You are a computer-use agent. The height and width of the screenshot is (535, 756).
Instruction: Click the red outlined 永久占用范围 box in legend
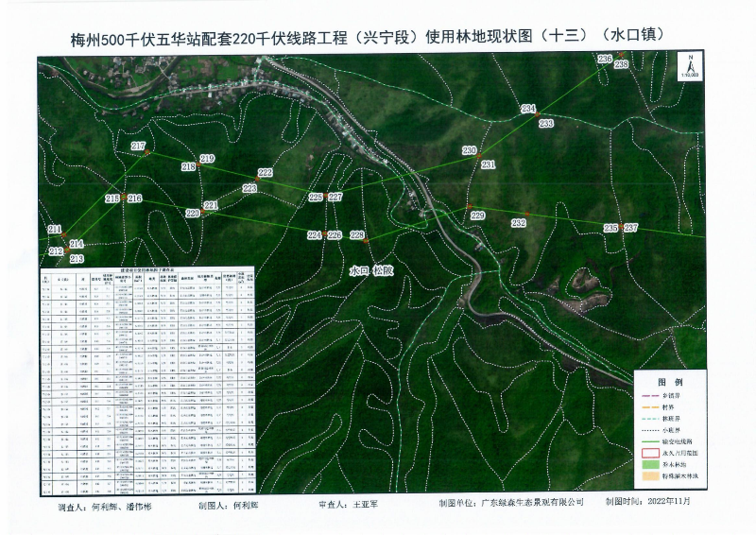tap(650, 453)
